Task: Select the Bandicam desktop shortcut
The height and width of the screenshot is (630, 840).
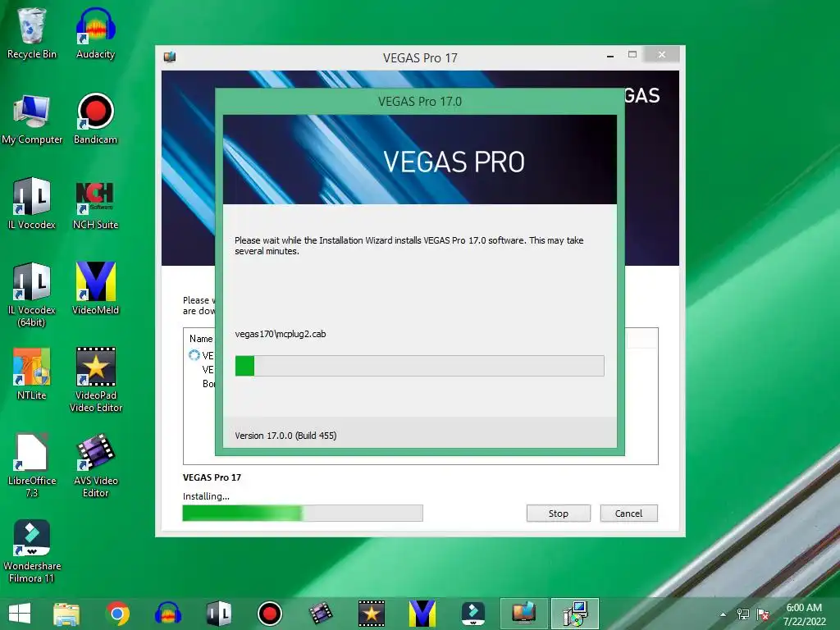Action: pos(95,119)
